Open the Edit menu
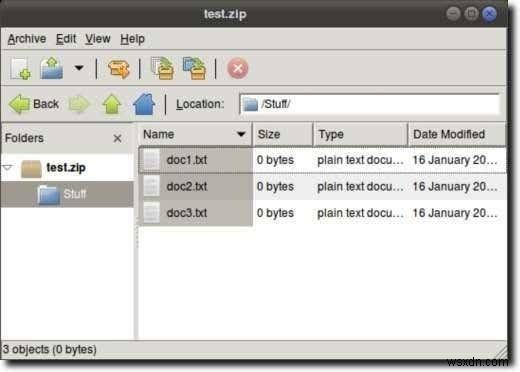Screen dimensions: 520x372 (66, 39)
